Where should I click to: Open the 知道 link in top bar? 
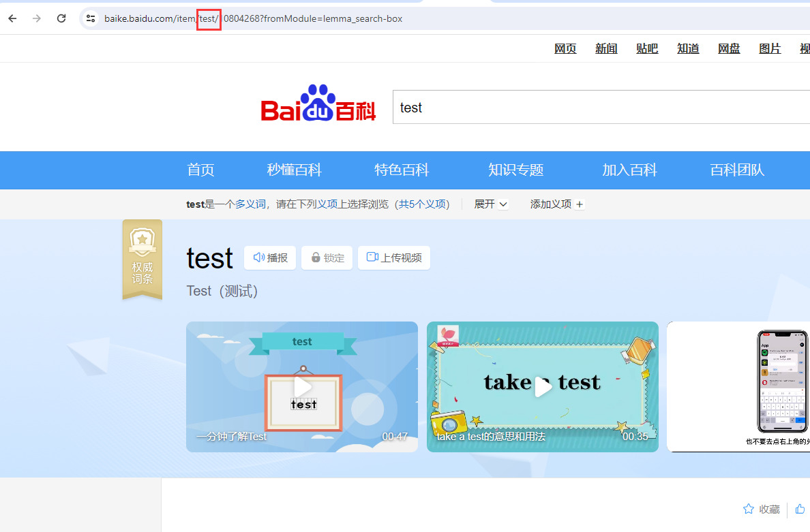point(688,48)
